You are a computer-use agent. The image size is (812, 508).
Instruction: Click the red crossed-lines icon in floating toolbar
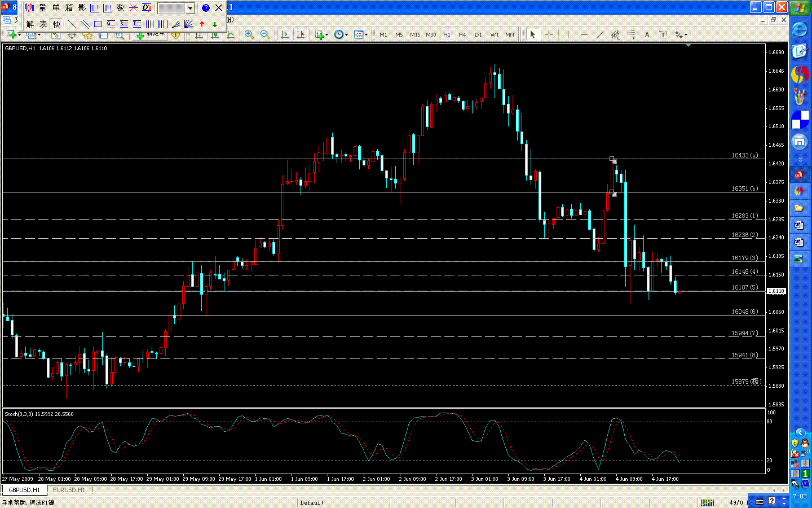(x=134, y=8)
